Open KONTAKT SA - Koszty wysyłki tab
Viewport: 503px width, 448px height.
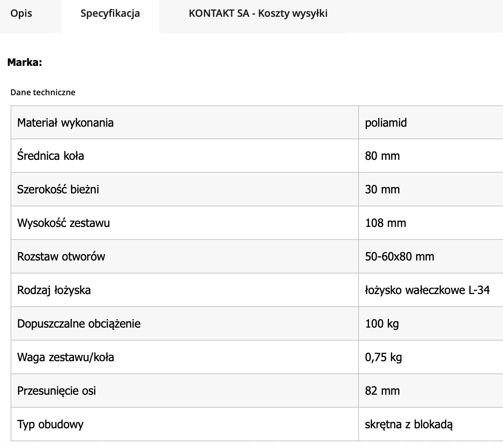pos(258,13)
